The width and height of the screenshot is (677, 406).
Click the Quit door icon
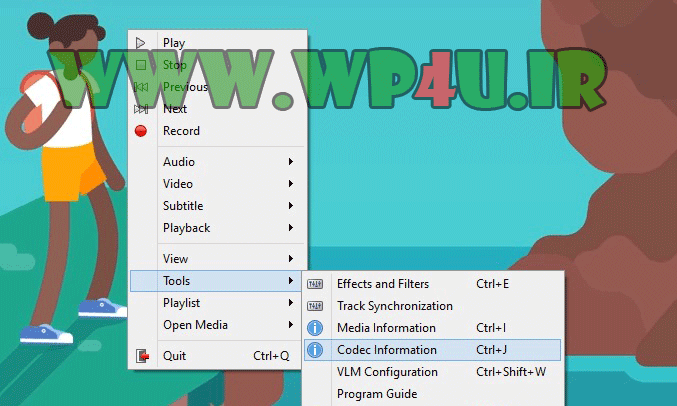point(142,356)
